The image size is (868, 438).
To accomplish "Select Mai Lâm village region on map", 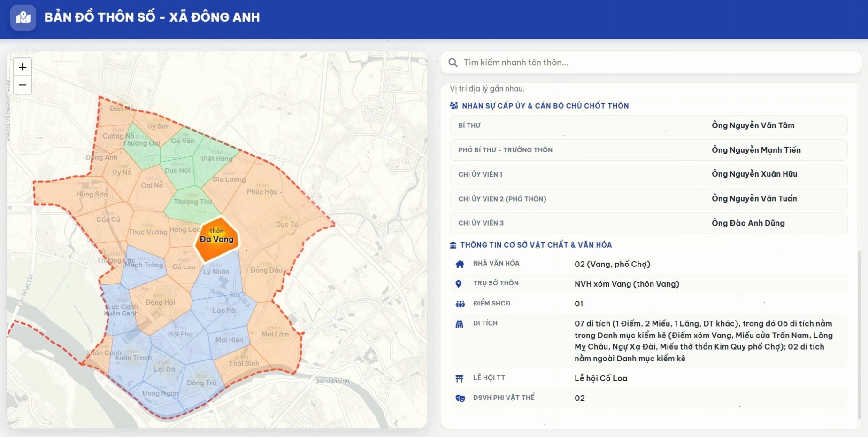I will (x=275, y=335).
